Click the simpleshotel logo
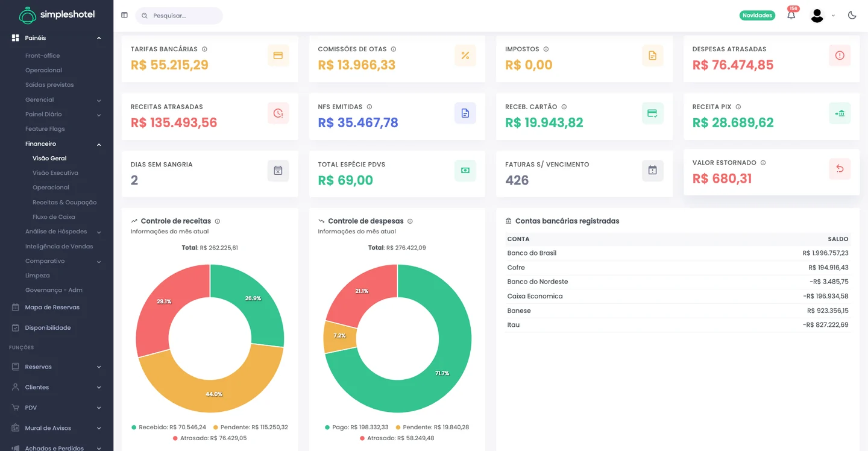 click(57, 15)
